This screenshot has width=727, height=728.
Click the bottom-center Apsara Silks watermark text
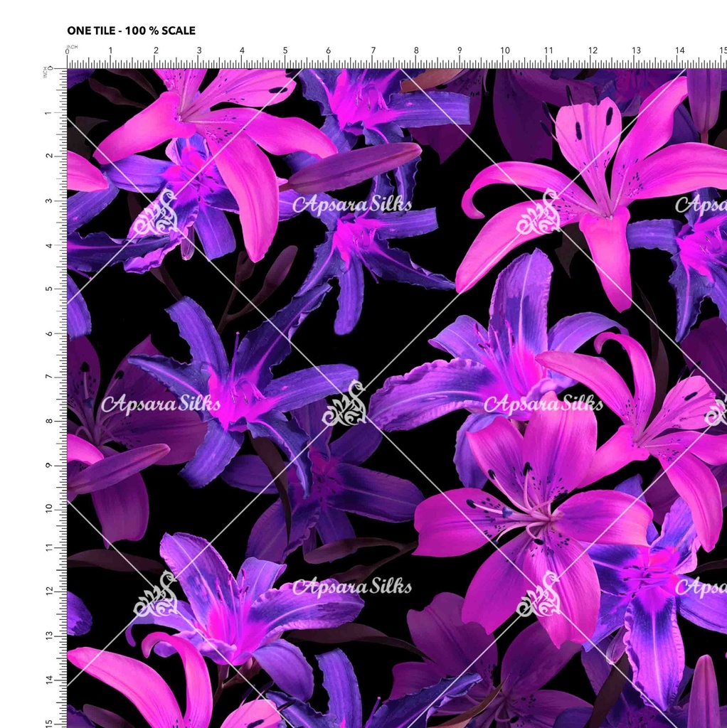[352, 587]
